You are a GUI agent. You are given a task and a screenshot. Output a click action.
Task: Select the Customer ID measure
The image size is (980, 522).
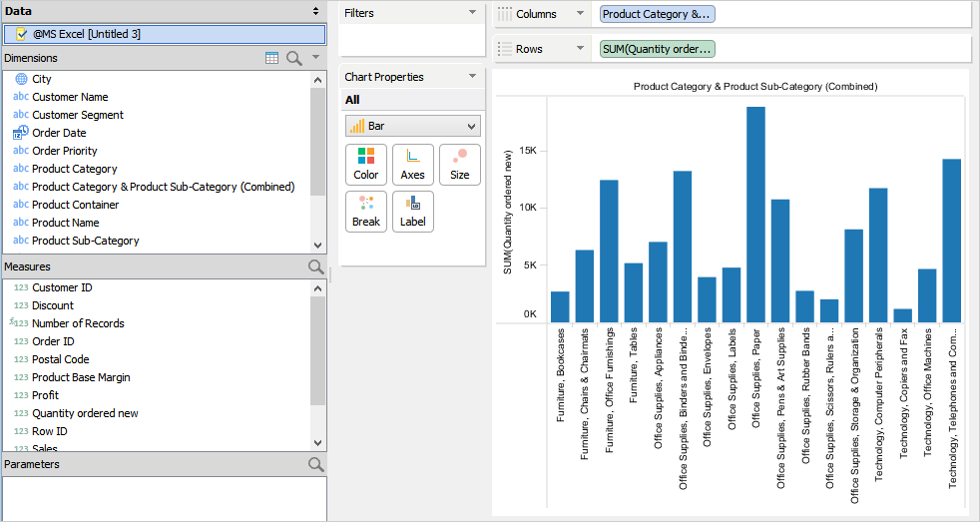(x=62, y=287)
